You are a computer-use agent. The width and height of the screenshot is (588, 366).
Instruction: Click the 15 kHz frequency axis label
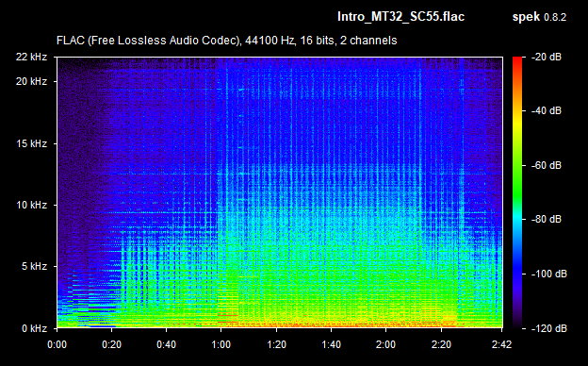[x=31, y=143]
